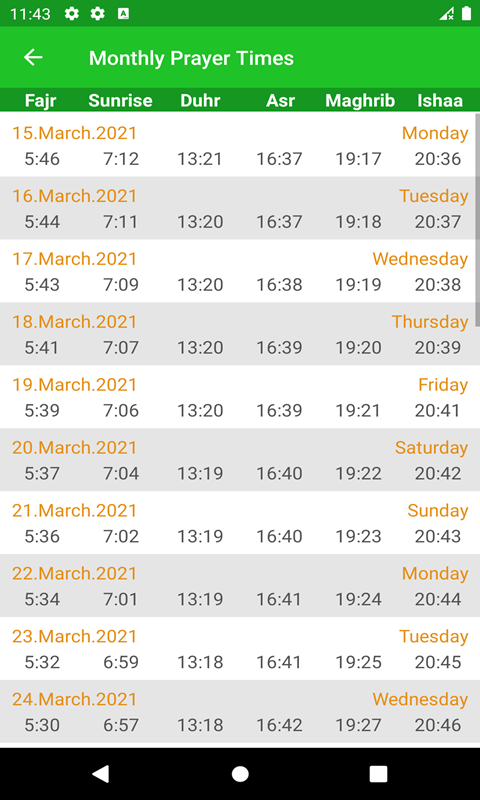Tap Ishaa time 20:42 on Saturday

[438, 473]
